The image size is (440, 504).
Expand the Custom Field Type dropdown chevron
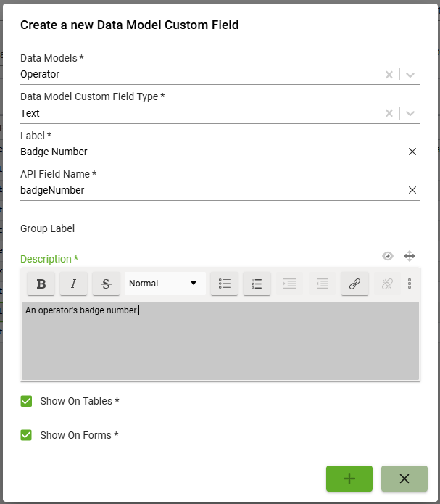[x=410, y=113]
